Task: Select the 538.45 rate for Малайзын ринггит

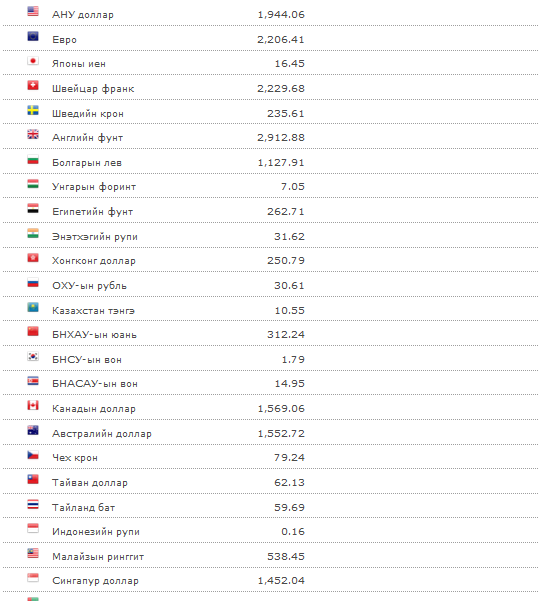Action: coord(286,556)
